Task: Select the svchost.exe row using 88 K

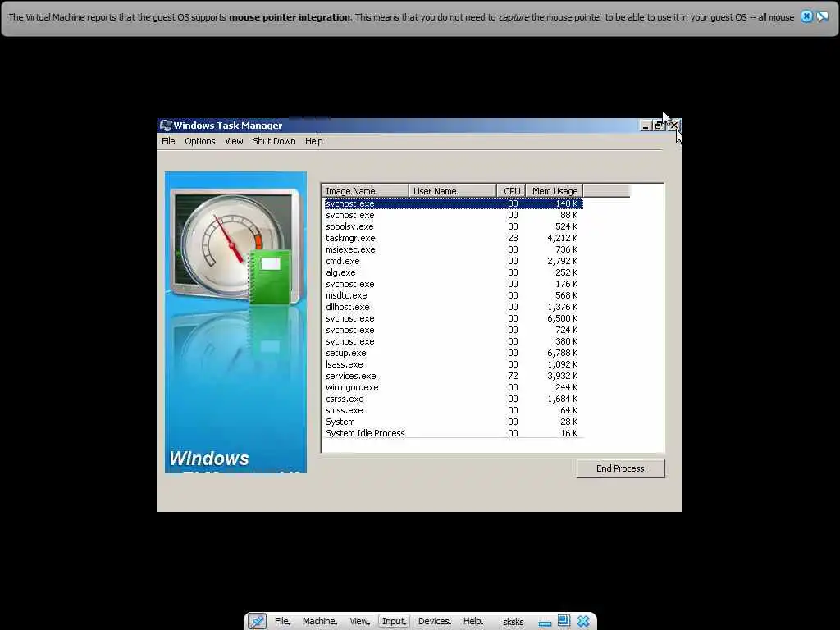Action: click(x=453, y=215)
